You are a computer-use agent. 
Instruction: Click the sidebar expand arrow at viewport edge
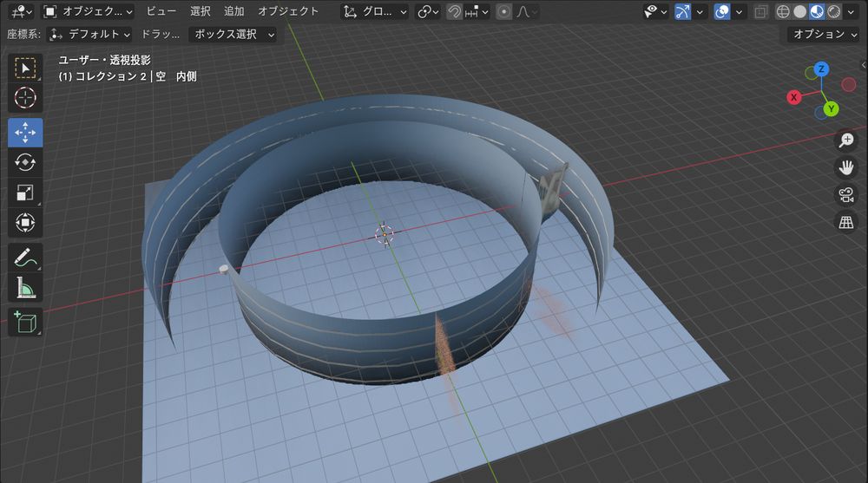coord(864,65)
